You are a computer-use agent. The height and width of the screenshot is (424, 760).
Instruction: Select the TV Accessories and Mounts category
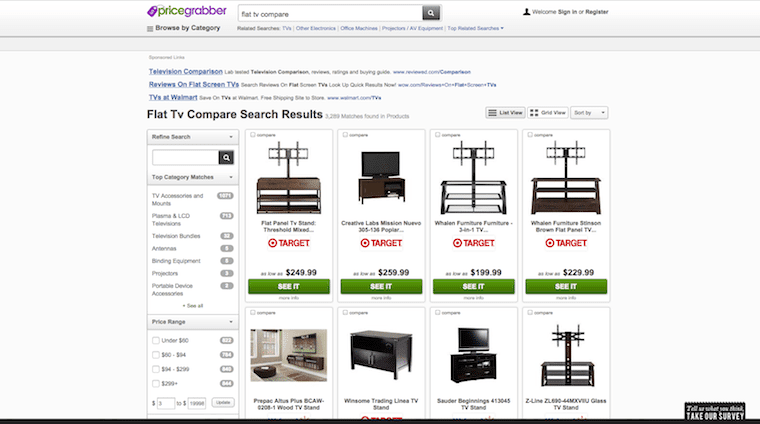(x=177, y=200)
